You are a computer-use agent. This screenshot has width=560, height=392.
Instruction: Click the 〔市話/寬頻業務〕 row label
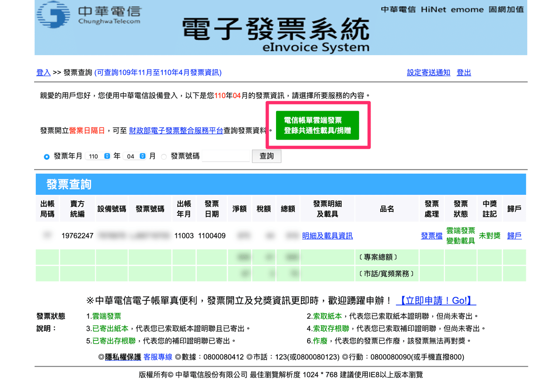point(386,274)
